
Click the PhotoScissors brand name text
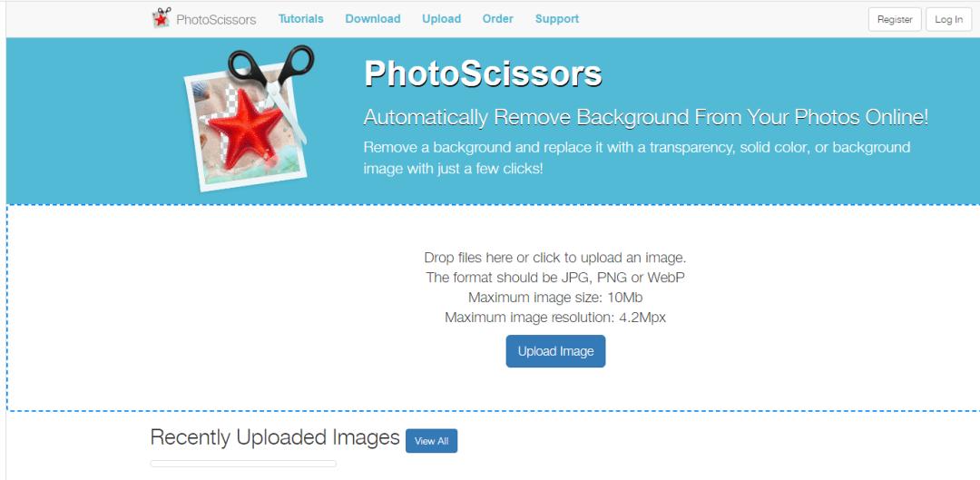pyautogui.click(x=216, y=19)
